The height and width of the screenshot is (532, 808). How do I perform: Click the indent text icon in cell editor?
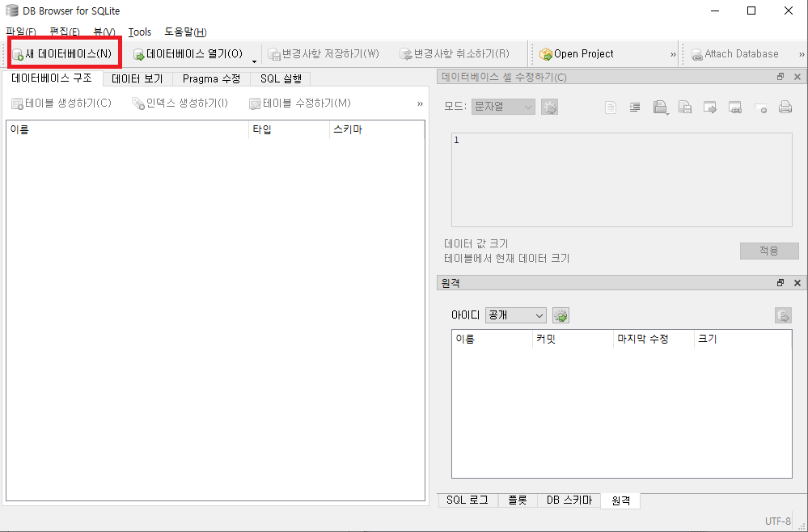pyautogui.click(x=635, y=107)
